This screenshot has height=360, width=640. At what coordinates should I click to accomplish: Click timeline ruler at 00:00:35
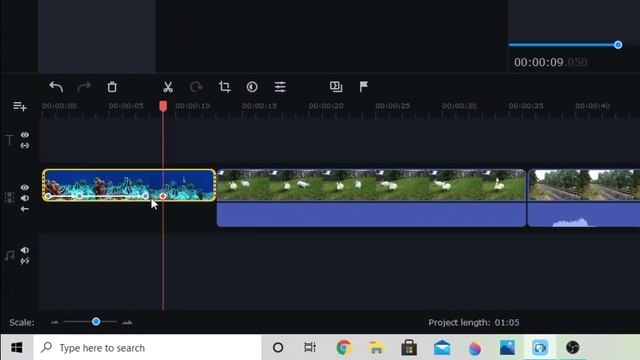pyautogui.click(x=526, y=106)
